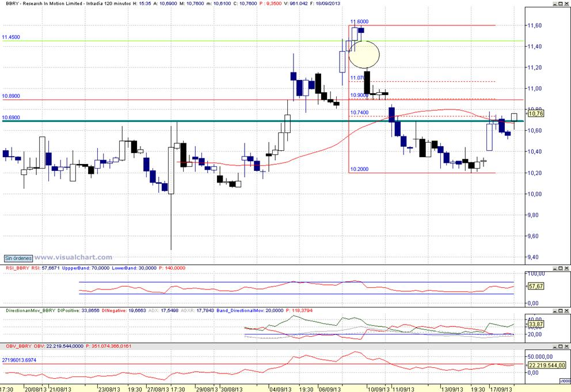Screen dimensions: 571x392
Task: Click the RSI_BBRY indicator title
Action: pos(17,268)
